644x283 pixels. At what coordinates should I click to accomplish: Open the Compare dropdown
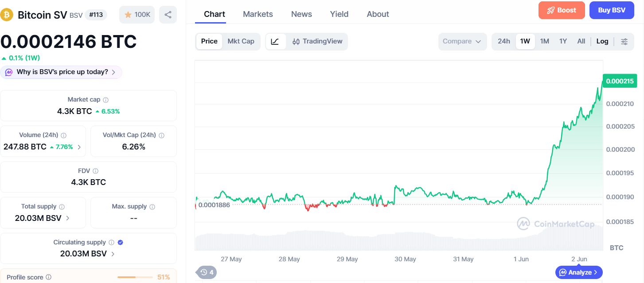click(x=462, y=41)
